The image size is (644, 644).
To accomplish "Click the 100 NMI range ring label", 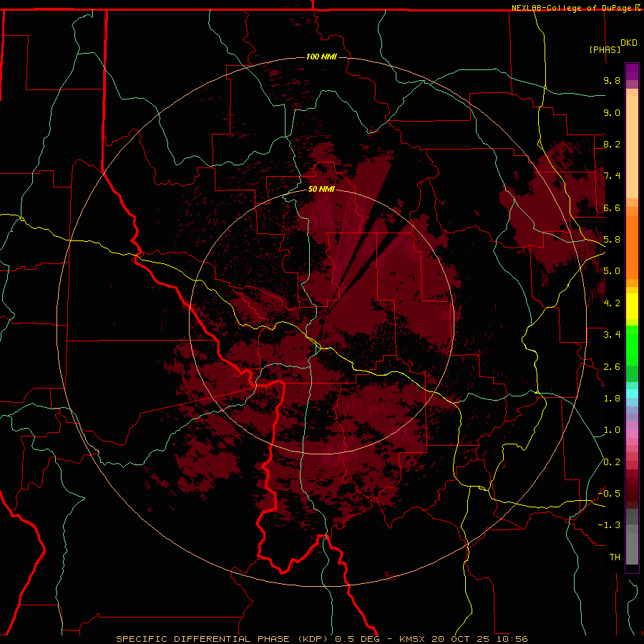I will [x=321, y=57].
